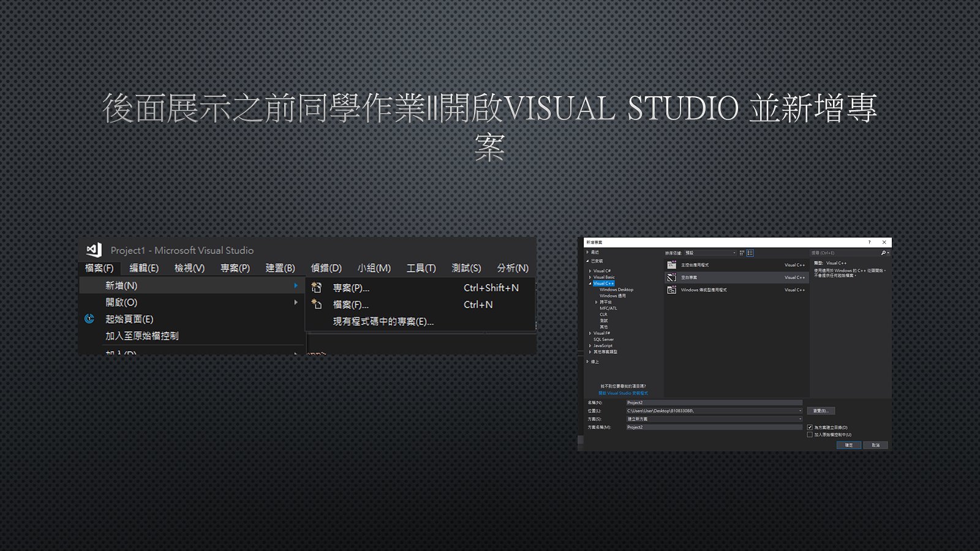The image size is (980, 551).
Task: Select the 其他 tree item under Visual C++
Action: (603, 327)
